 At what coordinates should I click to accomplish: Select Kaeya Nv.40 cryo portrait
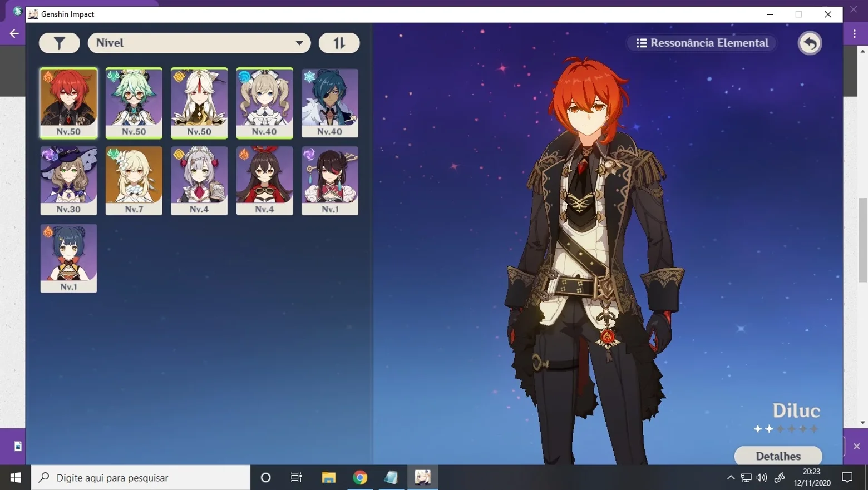tap(330, 103)
